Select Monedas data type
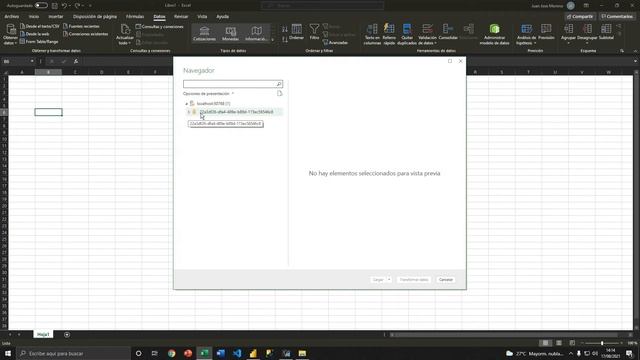Screen dimensions: 640x360 coord(230,33)
